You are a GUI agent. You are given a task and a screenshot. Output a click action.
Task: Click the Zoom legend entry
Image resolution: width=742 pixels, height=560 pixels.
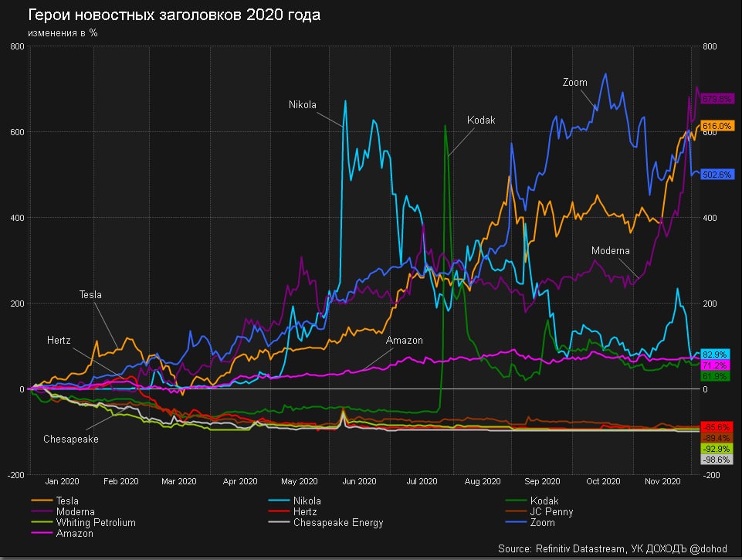(x=530, y=522)
